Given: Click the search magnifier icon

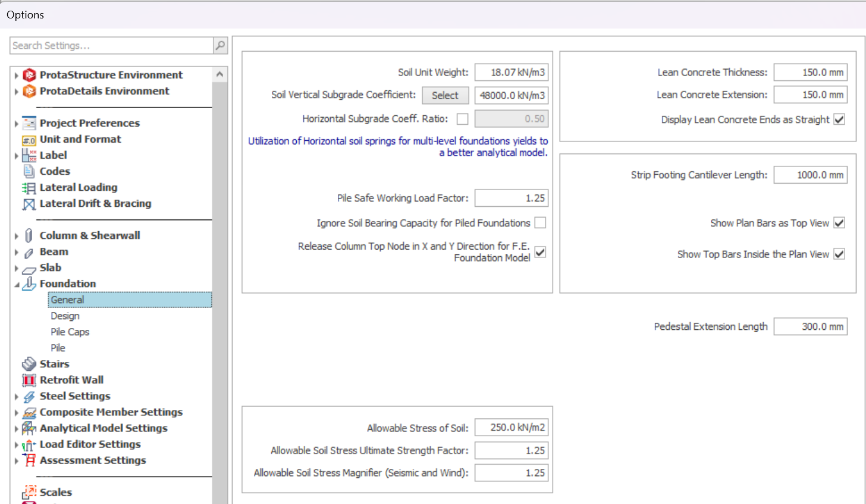Looking at the screenshot, I should point(220,46).
